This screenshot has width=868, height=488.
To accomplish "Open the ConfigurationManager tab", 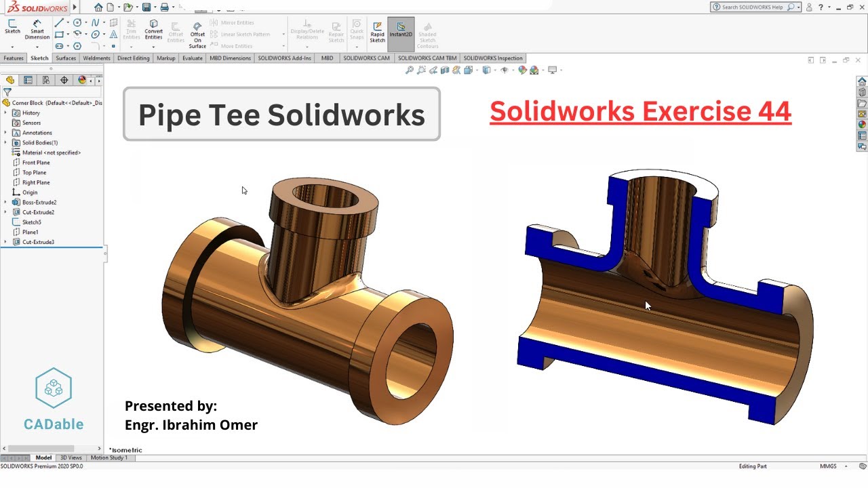I will 46,80.
